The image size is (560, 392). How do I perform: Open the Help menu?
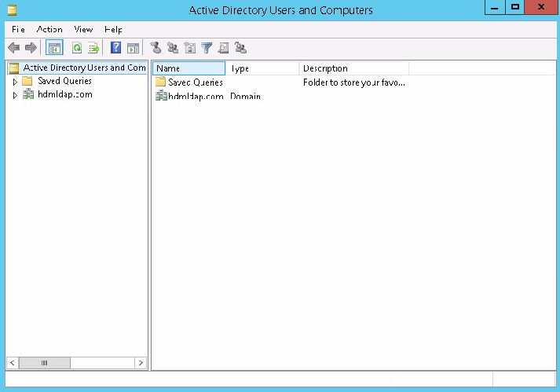(113, 29)
